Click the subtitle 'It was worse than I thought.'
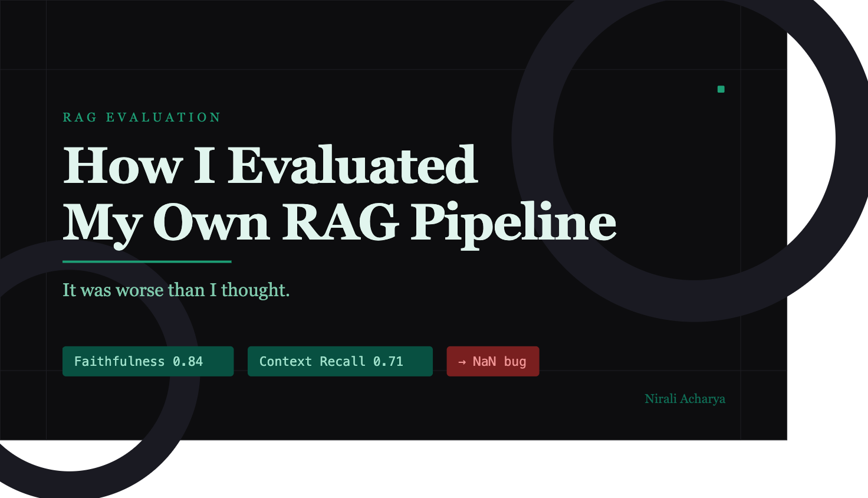 [176, 290]
